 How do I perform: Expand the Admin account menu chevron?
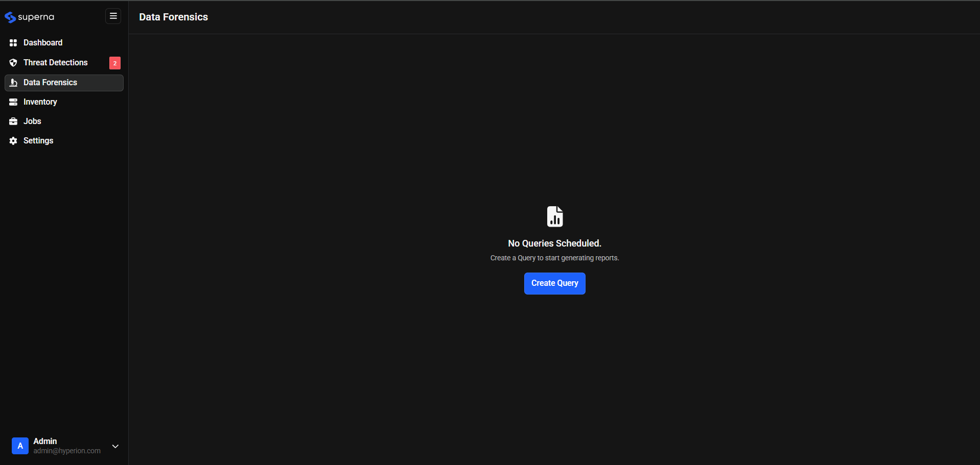point(115,446)
